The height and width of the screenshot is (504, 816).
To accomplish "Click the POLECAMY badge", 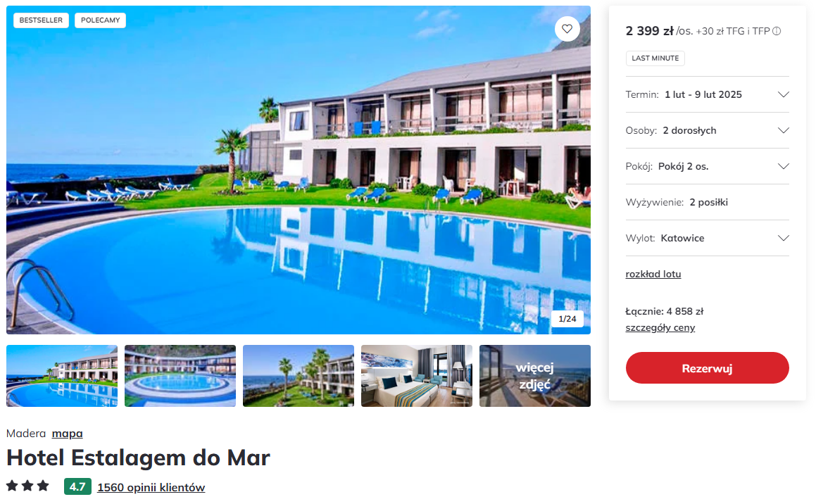I will coord(101,20).
